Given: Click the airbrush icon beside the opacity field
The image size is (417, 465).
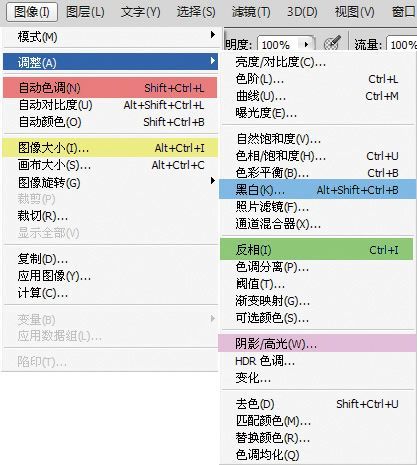Looking at the screenshot, I should click(x=332, y=43).
